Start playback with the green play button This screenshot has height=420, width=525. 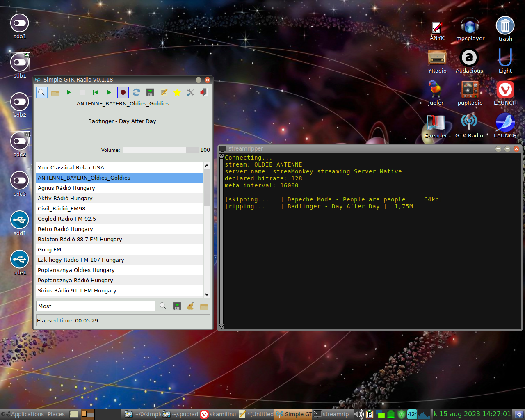pyautogui.click(x=68, y=92)
